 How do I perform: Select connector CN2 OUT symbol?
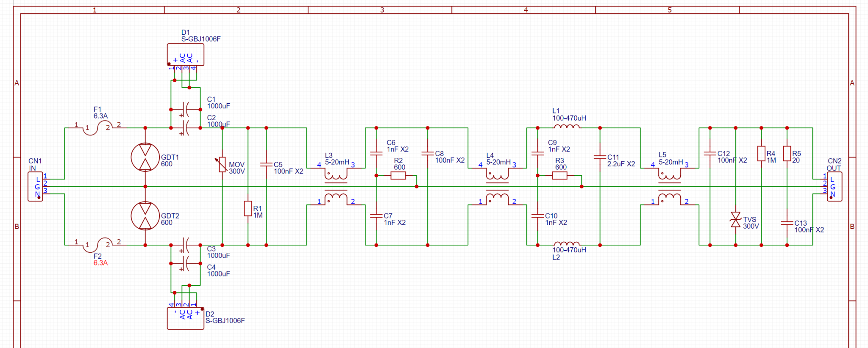tap(834, 186)
